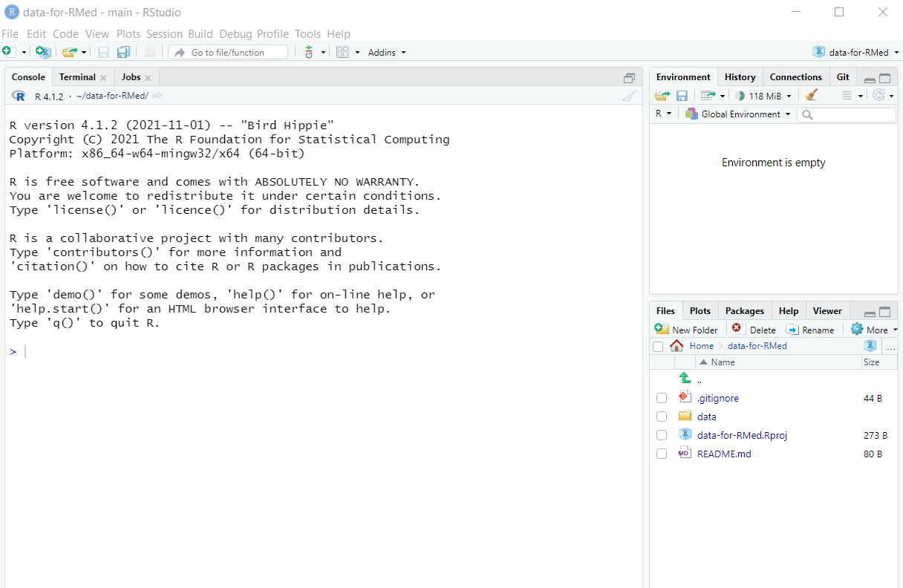Open the Session menu
The height and width of the screenshot is (588, 903).
[164, 34]
